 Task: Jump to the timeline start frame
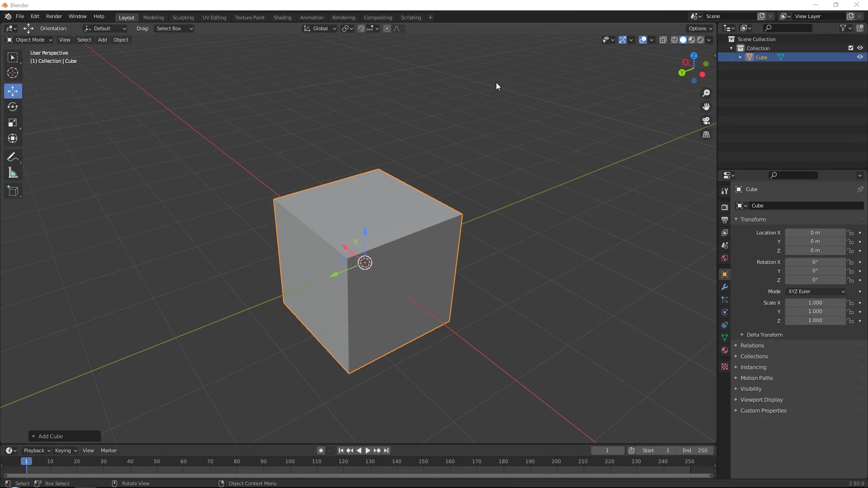(x=341, y=450)
